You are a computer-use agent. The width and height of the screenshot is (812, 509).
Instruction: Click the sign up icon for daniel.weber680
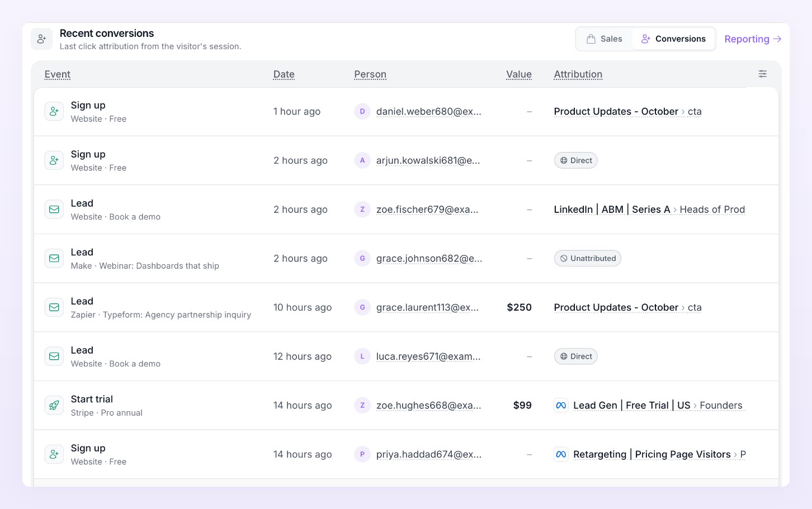pos(54,112)
